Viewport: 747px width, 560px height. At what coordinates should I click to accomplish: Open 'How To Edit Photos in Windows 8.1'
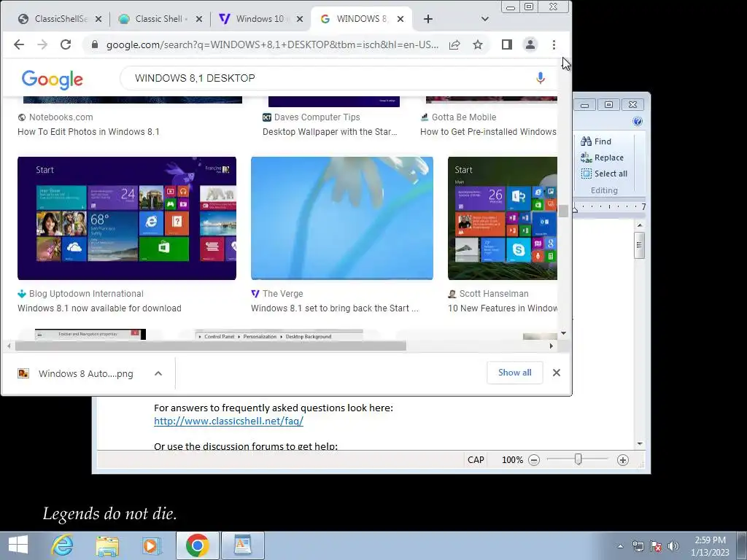(88, 132)
